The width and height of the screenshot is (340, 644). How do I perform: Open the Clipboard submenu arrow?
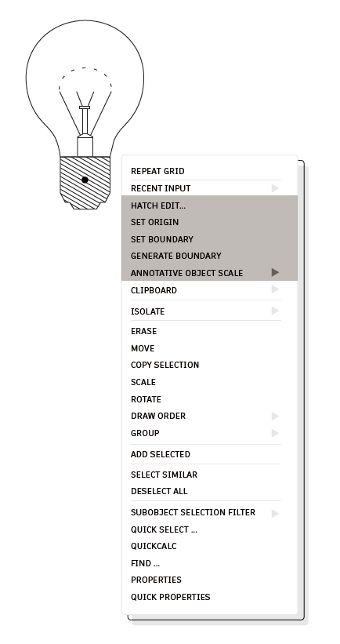(275, 289)
